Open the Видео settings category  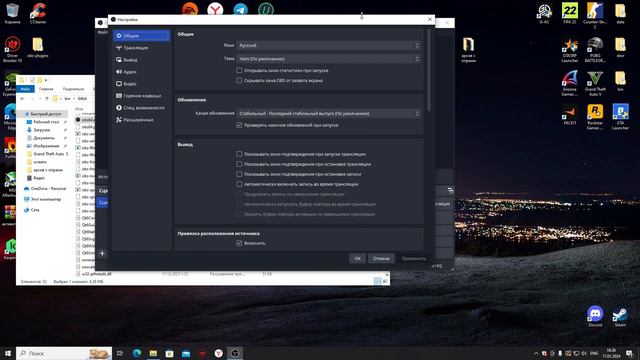pos(142,84)
